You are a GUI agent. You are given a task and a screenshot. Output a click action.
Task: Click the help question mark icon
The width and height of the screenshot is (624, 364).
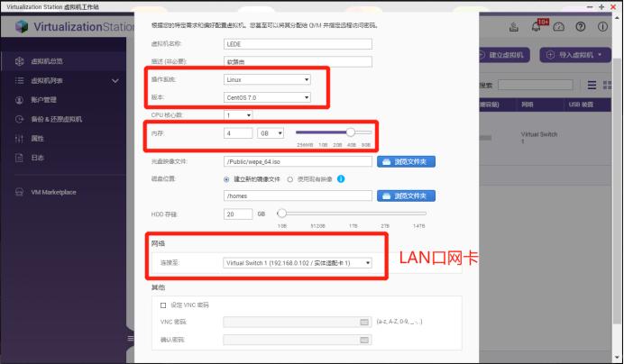(x=581, y=27)
